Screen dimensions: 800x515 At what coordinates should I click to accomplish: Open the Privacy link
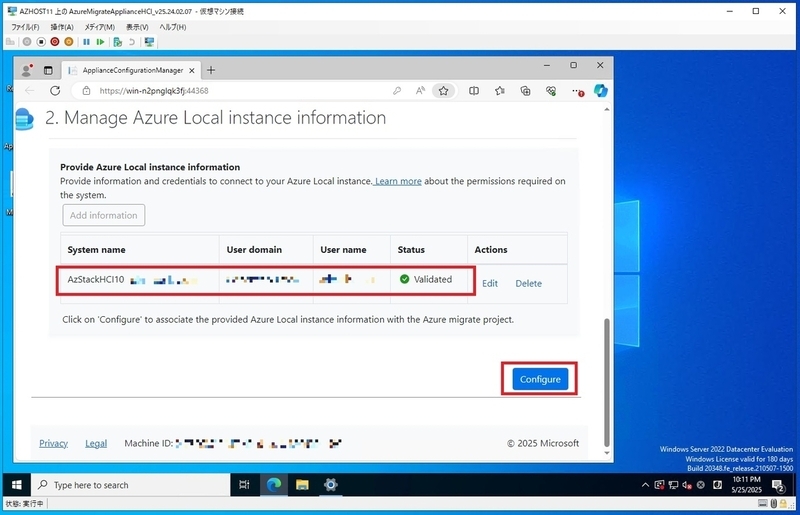[x=54, y=444]
